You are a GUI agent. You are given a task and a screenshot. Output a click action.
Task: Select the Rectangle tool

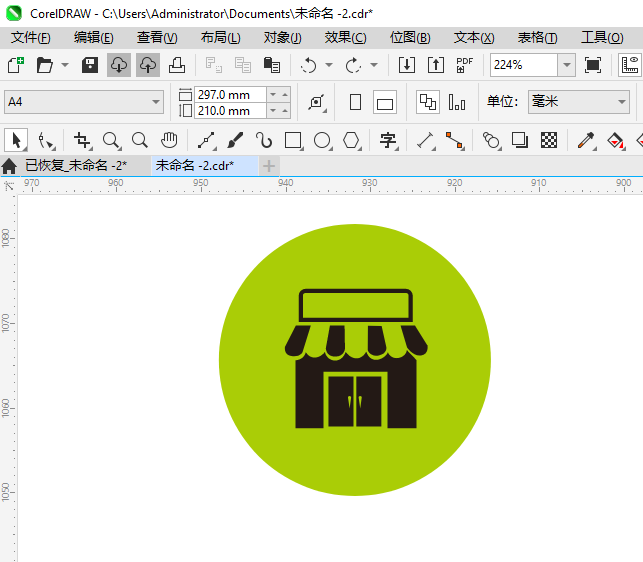coord(293,141)
